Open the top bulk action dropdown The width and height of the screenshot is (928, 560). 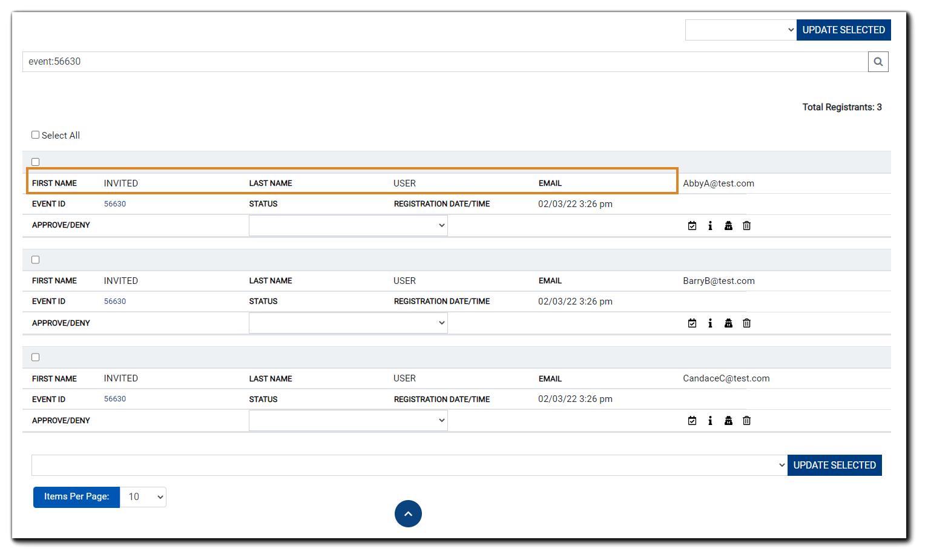[x=740, y=30]
